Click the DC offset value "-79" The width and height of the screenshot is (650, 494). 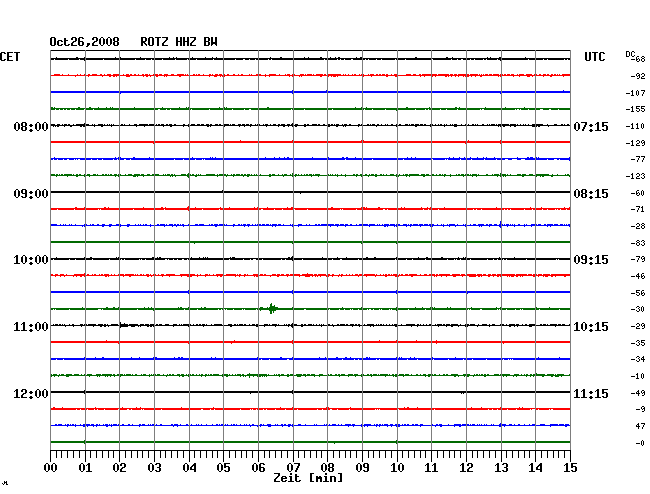pyautogui.click(x=638, y=259)
